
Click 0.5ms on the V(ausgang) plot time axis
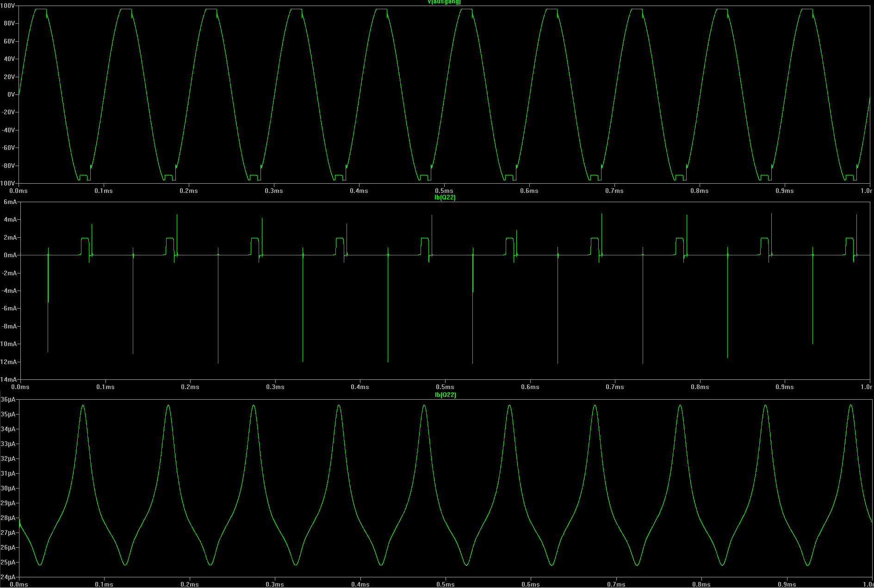tap(444, 191)
